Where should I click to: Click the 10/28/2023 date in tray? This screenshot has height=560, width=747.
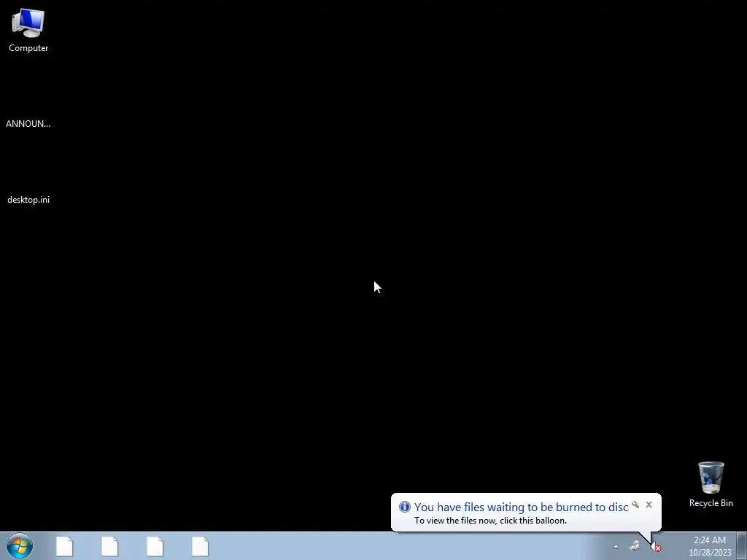tap(710, 553)
